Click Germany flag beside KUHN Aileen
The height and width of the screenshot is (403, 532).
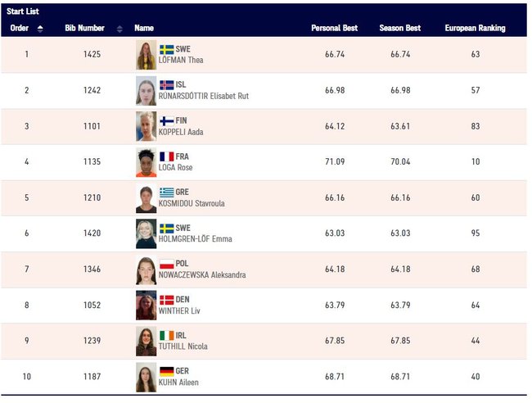(166, 371)
